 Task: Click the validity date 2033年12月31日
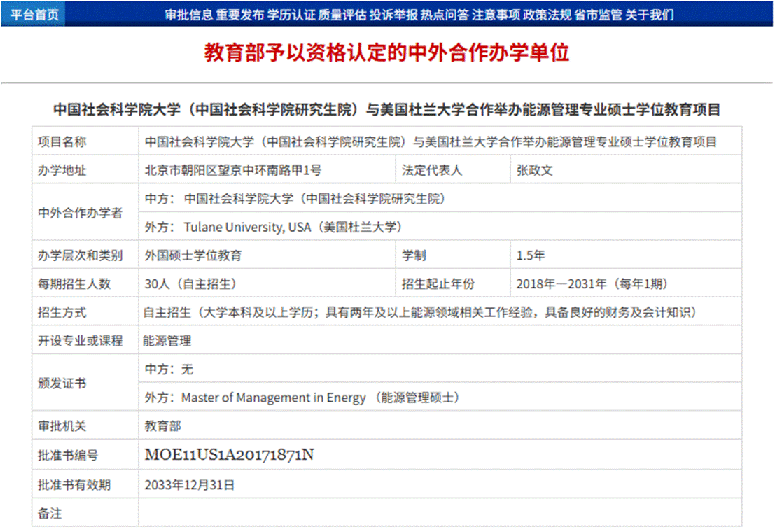(x=189, y=484)
